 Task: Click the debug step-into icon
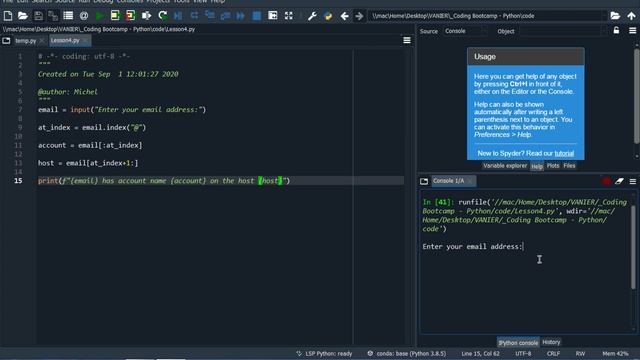[x=210, y=16]
